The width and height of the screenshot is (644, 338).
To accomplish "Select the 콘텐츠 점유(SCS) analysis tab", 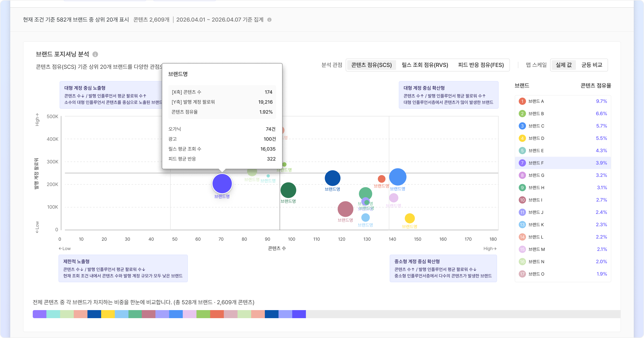I will [371, 65].
